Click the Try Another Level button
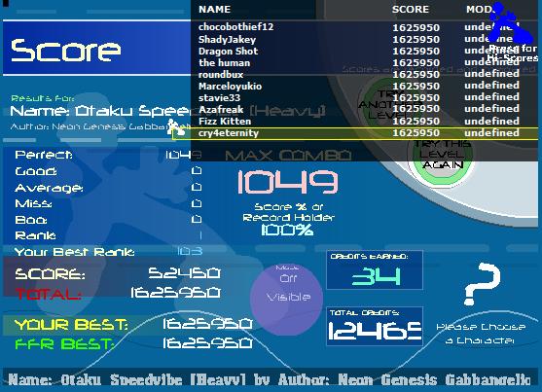Screen dimensions: 542x392 point(383,104)
